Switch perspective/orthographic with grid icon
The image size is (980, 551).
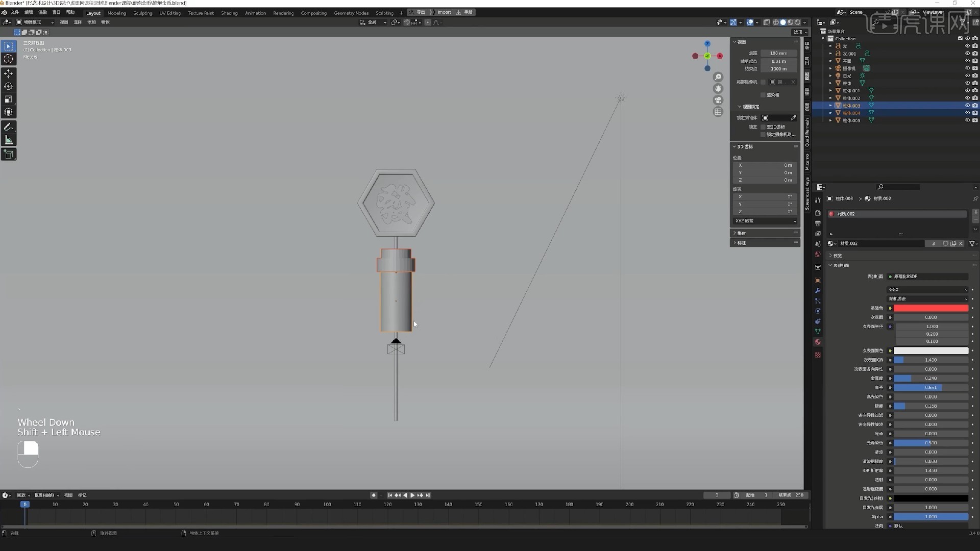click(718, 112)
